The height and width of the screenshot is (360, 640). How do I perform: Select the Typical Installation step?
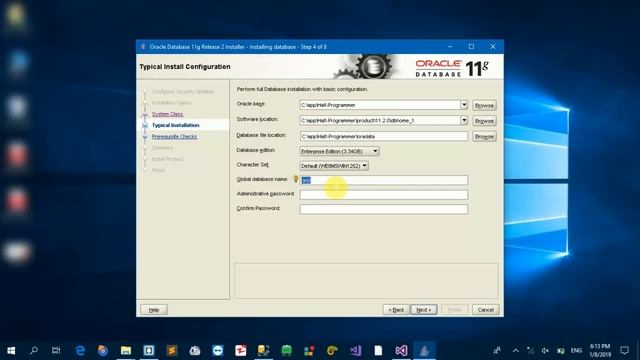[x=176, y=125]
